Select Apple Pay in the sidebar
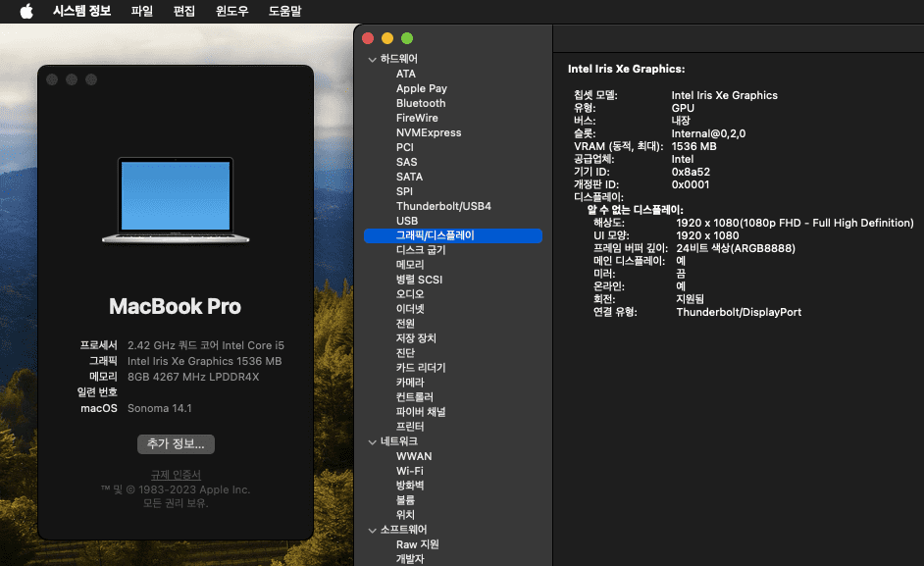The height and width of the screenshot is (566, 924). [422, 88]
